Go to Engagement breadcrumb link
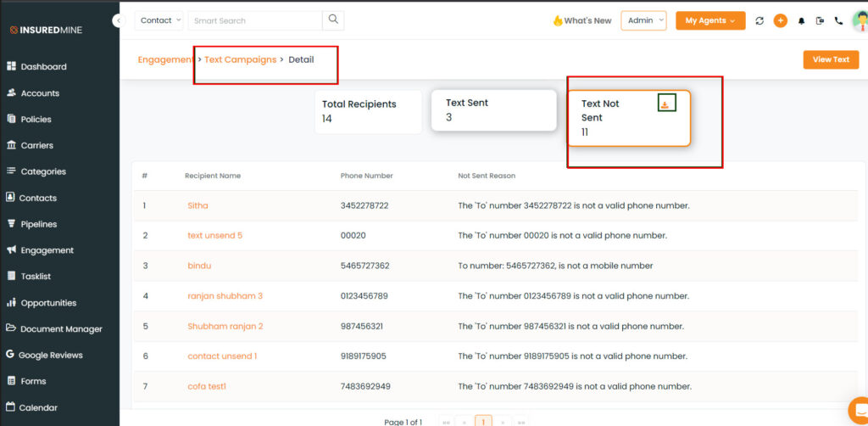The width and height of the screenshot is (868, 426). pyautogui.click(x=165, y=59)
